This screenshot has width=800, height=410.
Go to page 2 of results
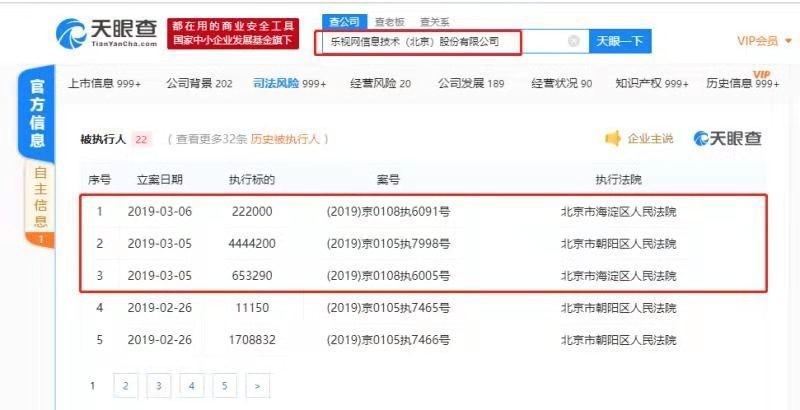coord(125,385)
